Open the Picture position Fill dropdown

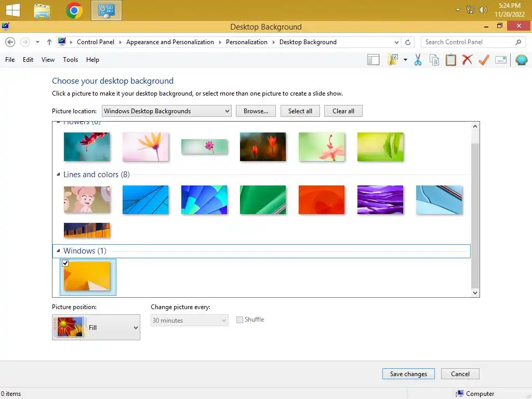pos(96,327)
